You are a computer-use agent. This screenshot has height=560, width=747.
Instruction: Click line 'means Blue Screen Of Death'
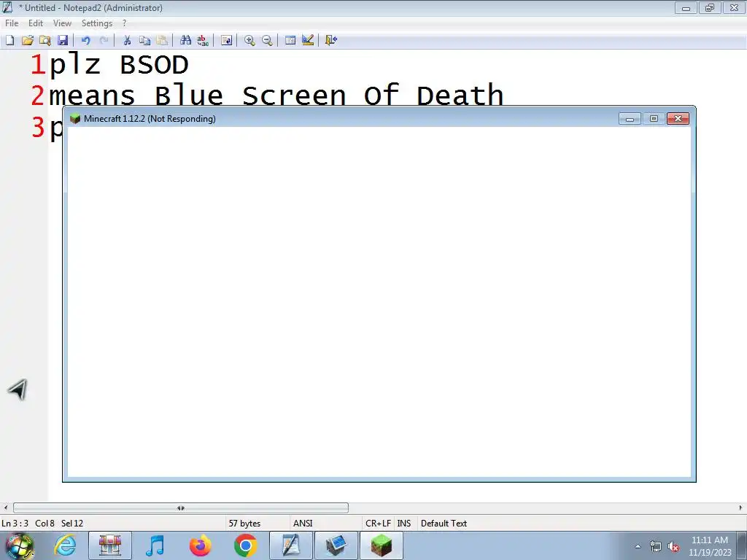[276, 95]
